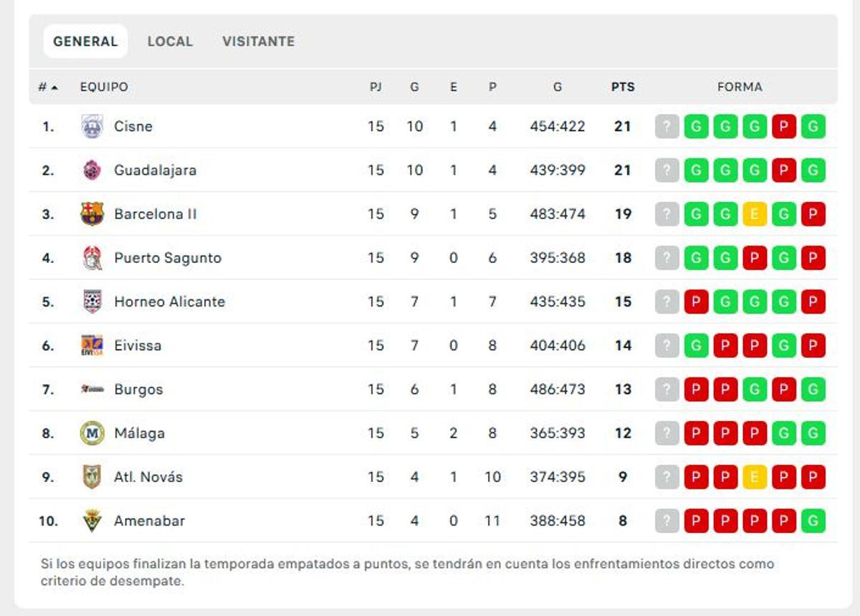Image resolution: width=860 pixels, height=616 pixels.
Task: Switch to the LOCAL tab
Action: [169, 41]
